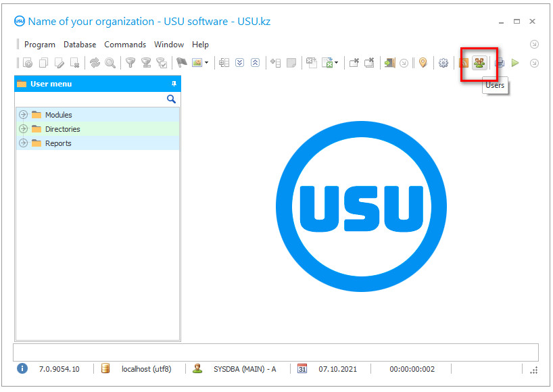Open settings with the gear icon
The image size is (553, 392).
pos(443,63)
